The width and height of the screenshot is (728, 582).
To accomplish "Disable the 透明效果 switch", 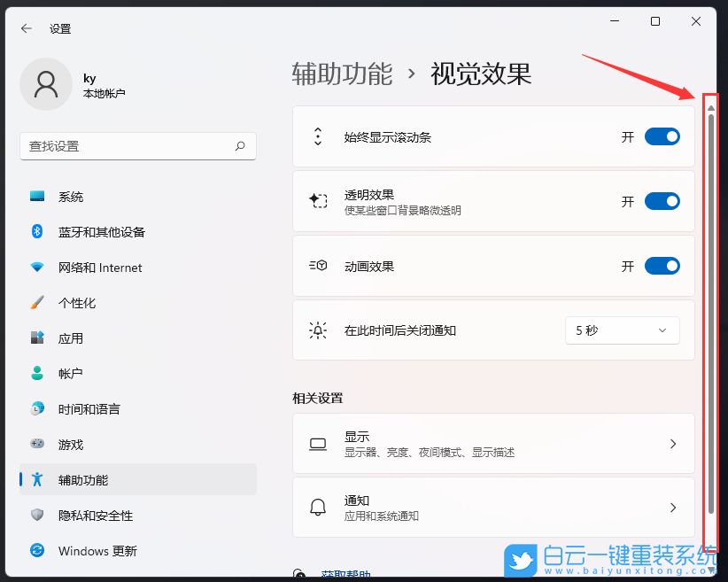I will tap(662, 201).
